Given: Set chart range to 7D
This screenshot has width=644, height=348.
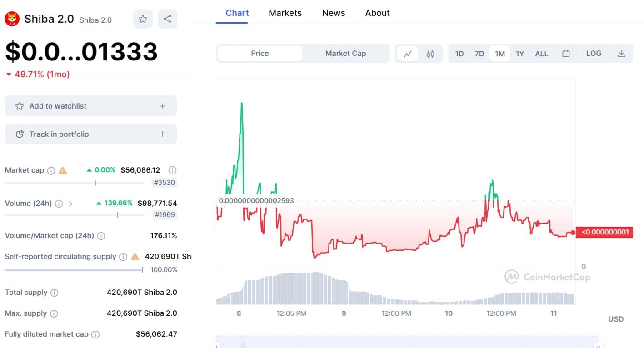Looking at the screenshot, I should 479,54.
